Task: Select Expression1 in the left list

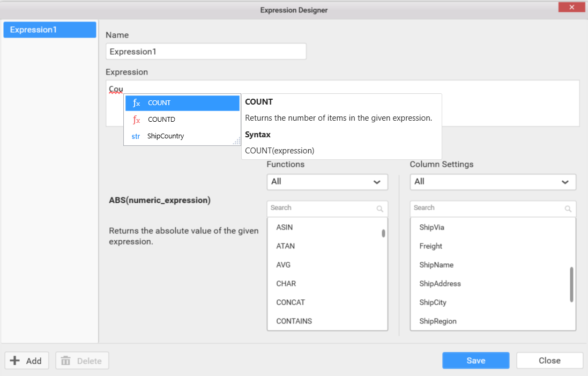Action: click(49, 30)
